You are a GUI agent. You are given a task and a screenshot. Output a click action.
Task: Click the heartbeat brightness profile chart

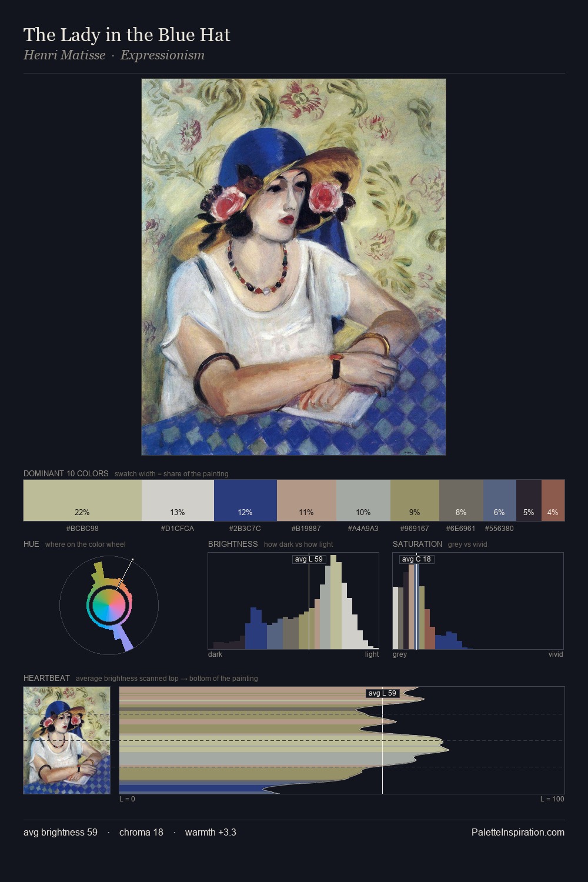342,740
